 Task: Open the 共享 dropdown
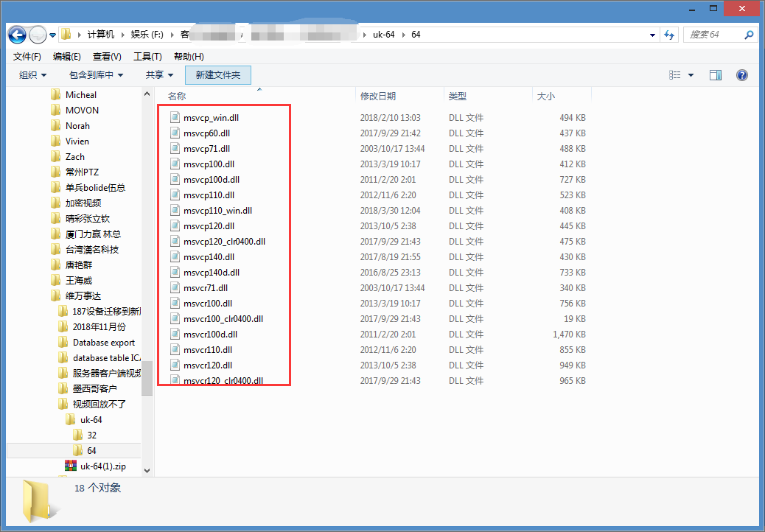coord(159,75)
